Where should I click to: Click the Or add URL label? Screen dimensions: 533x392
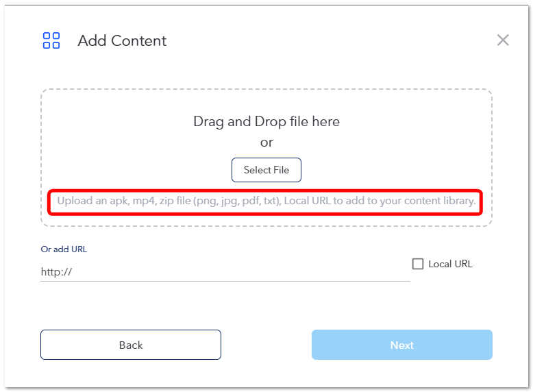point(64,249)
